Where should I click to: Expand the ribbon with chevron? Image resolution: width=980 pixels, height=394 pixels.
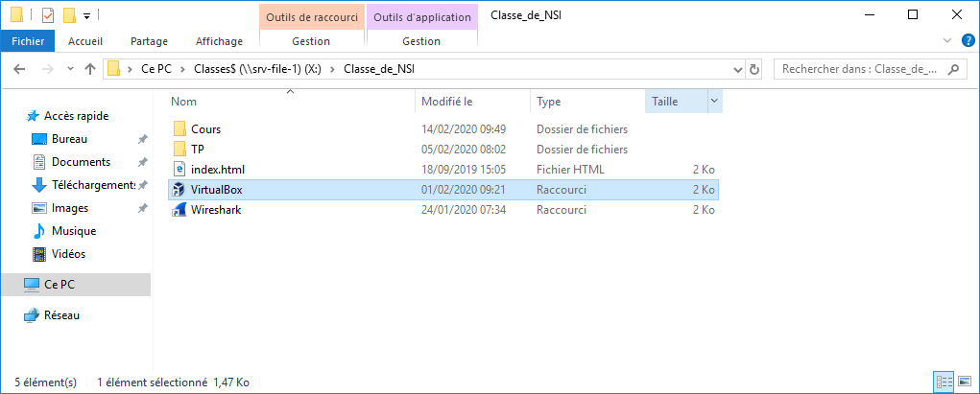tap(946, 41)
